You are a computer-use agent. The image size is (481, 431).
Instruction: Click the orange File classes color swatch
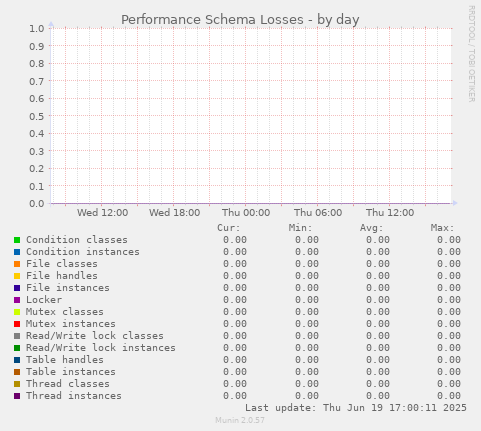pyautogui.click(x=17, y=264)
